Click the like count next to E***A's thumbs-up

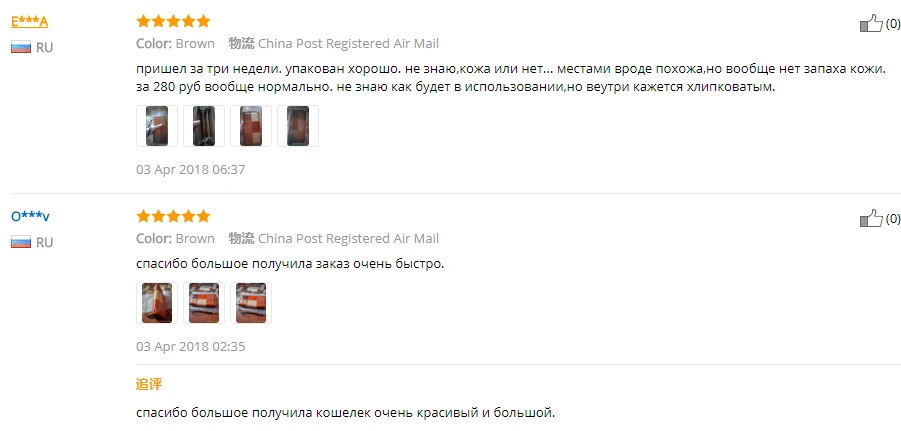click(x=893, y=24)
